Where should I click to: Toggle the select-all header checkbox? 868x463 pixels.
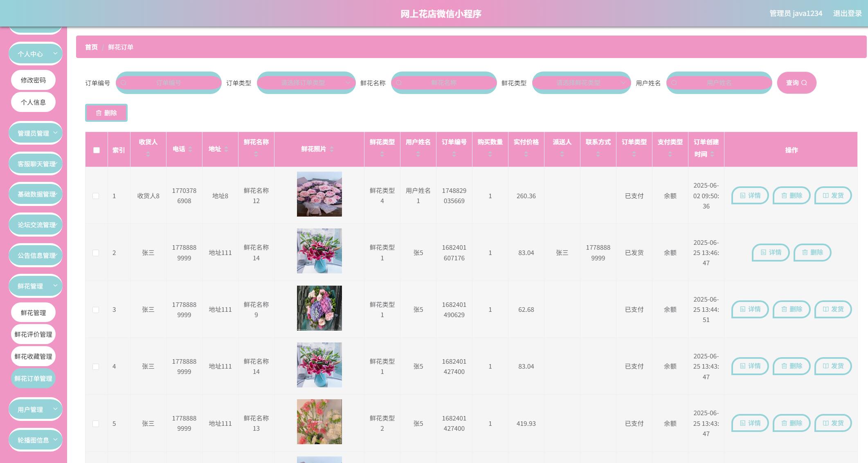coord(97,150)
